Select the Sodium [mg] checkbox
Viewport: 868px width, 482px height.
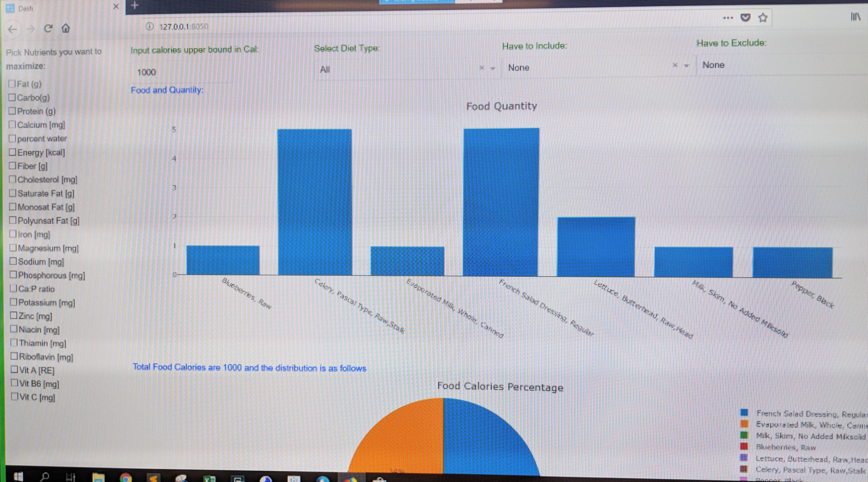click(13, 261)
